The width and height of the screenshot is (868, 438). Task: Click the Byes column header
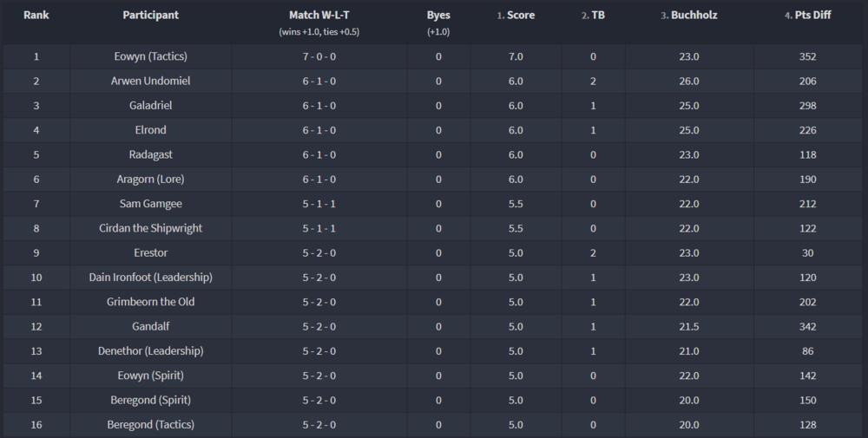(438, 16)
